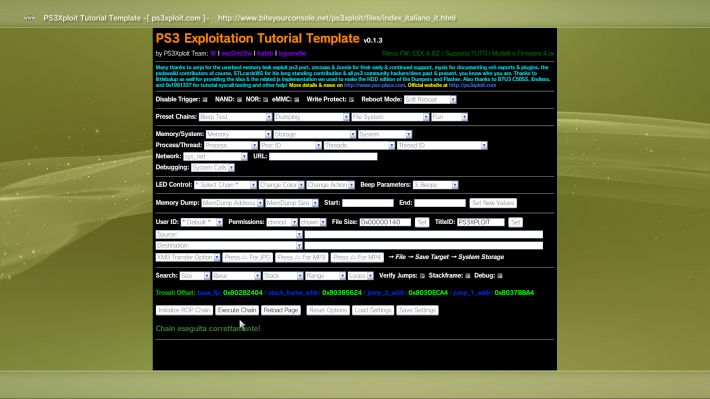The image size is (710, 399).
Task: Click the File Size input field
Action: [385, 222]
